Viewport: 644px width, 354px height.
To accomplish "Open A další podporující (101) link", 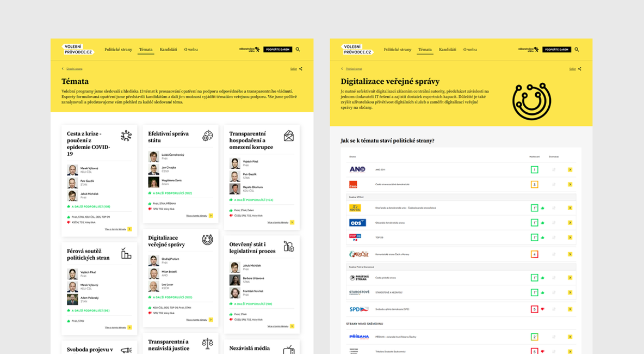I will pos(91,206).
